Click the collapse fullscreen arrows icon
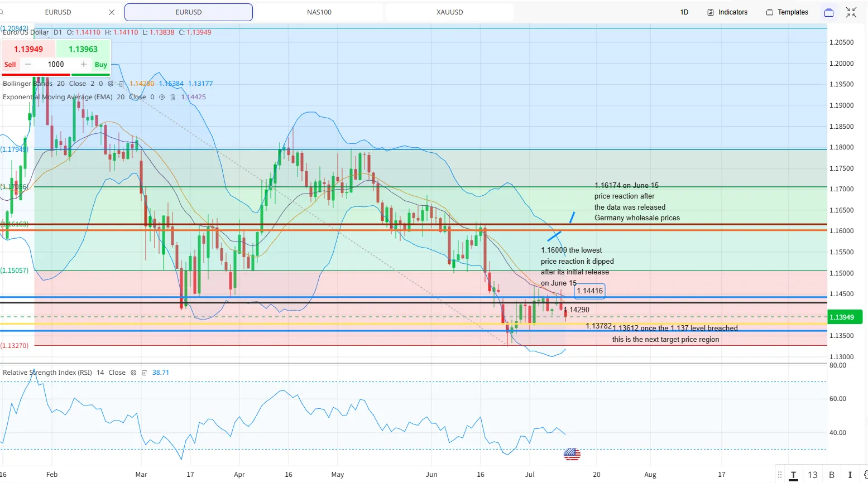Screen dimensions: 868x483 pyautogui.click(x=851, y=12)
